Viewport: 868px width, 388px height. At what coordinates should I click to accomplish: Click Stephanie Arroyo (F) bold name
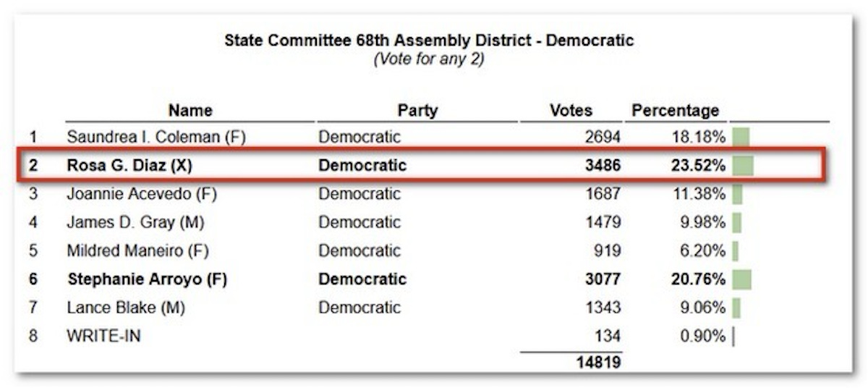click(147, 279)
